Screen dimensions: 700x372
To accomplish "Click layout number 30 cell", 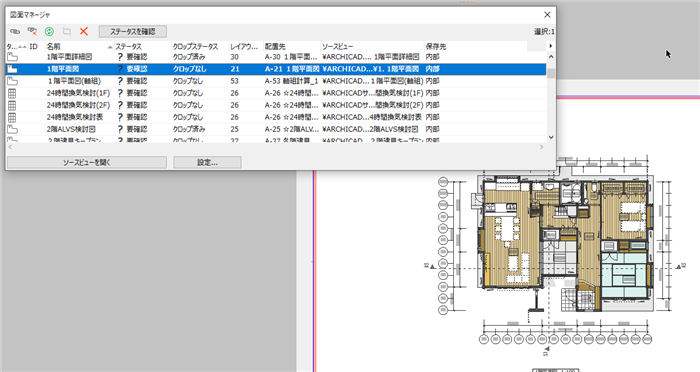I will coord(235,57).
